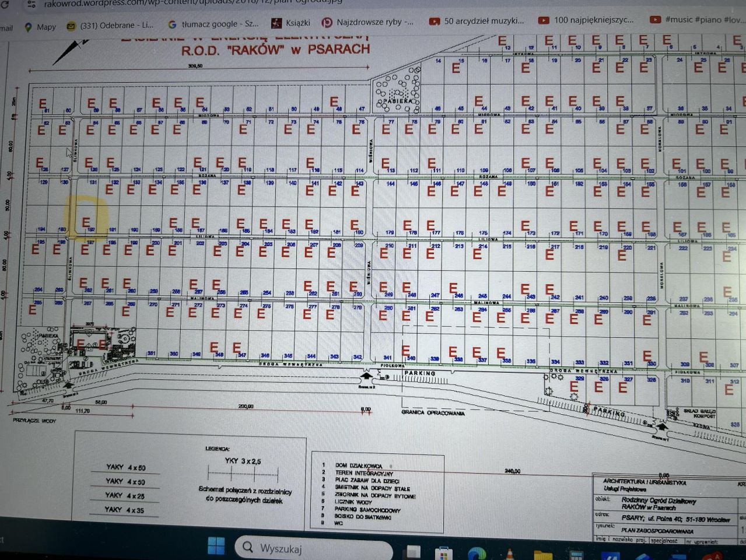Click legend entry BOISKO DO SIATKÓWKI

[x=364, y=517]
